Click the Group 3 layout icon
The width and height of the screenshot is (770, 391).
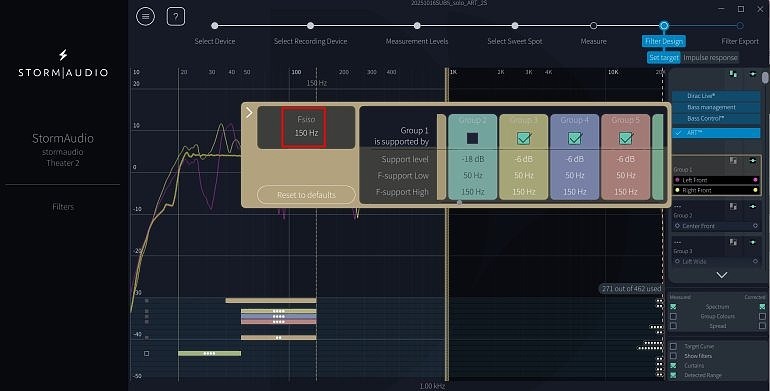[733, 242]
